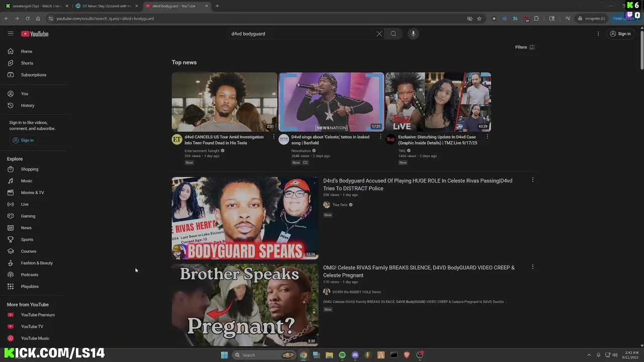The image size is (644, 362).
Task: Open Spotify from the taskbar
Action: point(342,355)
